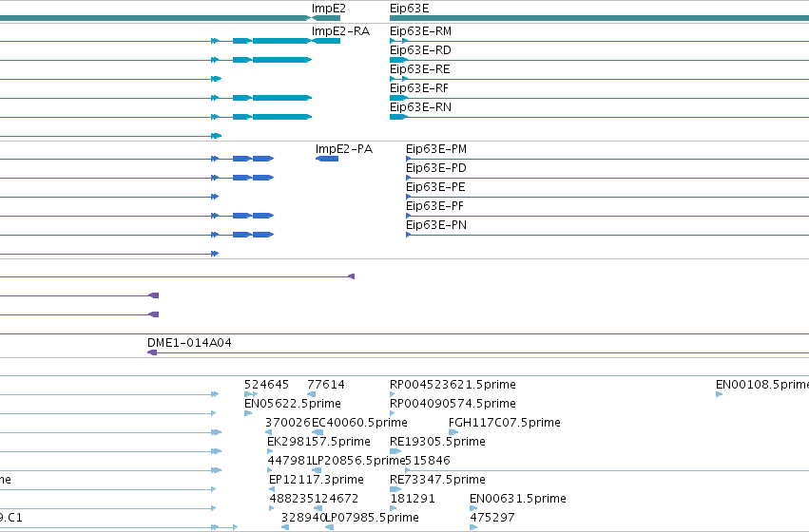This screenshot has width=809, height=532.
Task: Click the ImpE2-PA protein label
Action: 344,149
